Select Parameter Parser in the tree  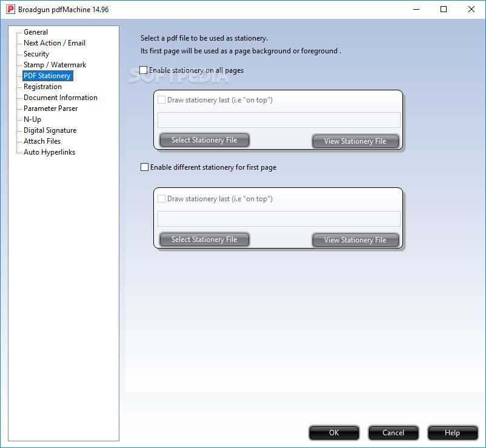pyautogui.click(x=50, y=108)
